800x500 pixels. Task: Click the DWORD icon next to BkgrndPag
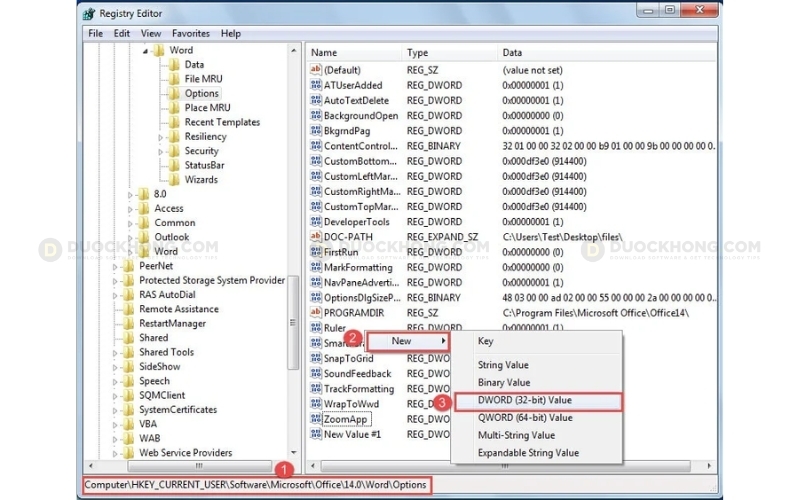(x=316, y=130)
